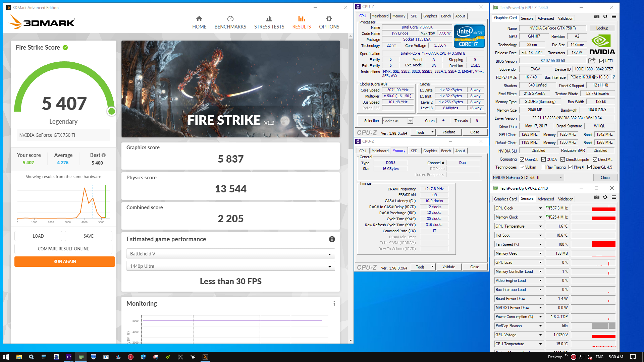
Task: Toggle the DirectCompute checkbox in GPU-Z
Action: pyautogui.click(x=562, y=160)
